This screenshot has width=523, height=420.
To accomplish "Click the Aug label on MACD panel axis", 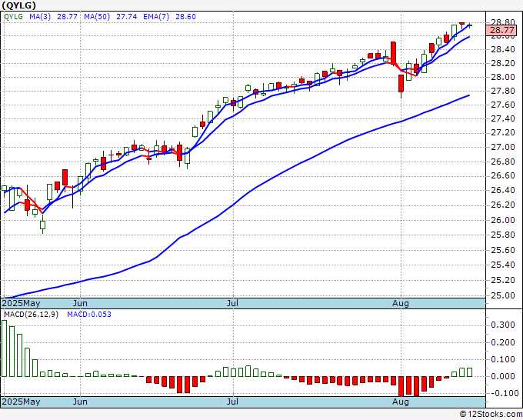I will [x=400, y=402].
